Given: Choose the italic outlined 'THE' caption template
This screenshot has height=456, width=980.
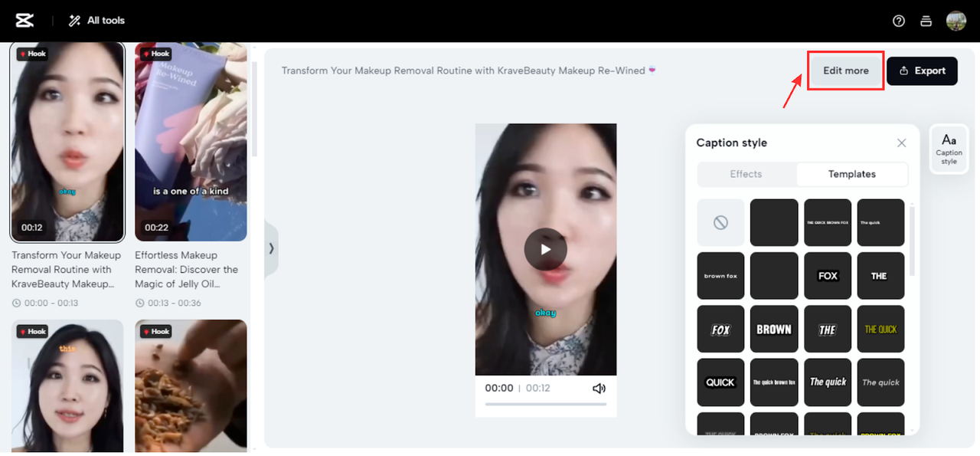Looking at the screenshot, I should point(828,329).
